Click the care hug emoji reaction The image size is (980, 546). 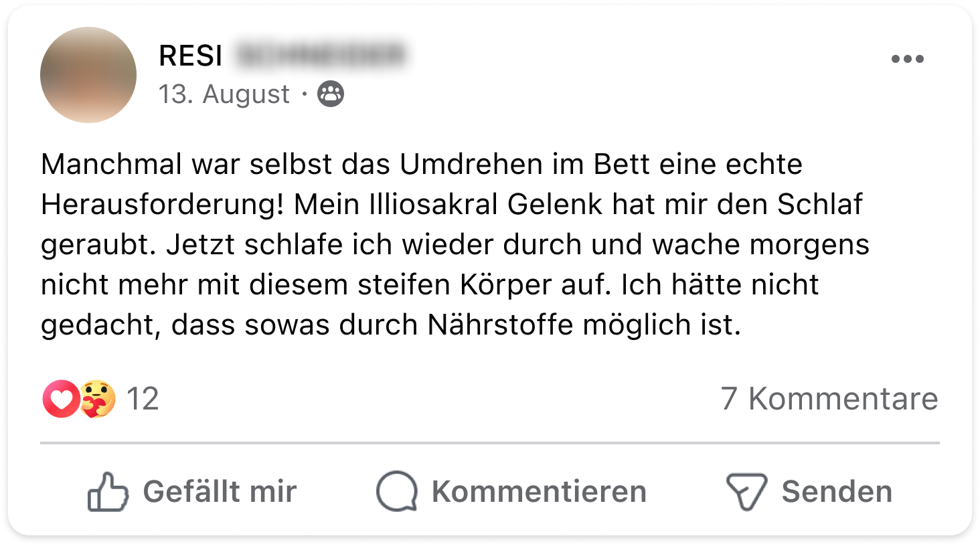coord(98,399)
